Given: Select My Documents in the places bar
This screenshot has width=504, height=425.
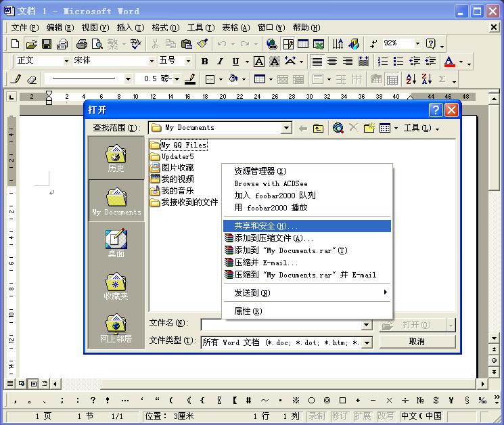Looking at the screenshot, I should tap(116, 200).
